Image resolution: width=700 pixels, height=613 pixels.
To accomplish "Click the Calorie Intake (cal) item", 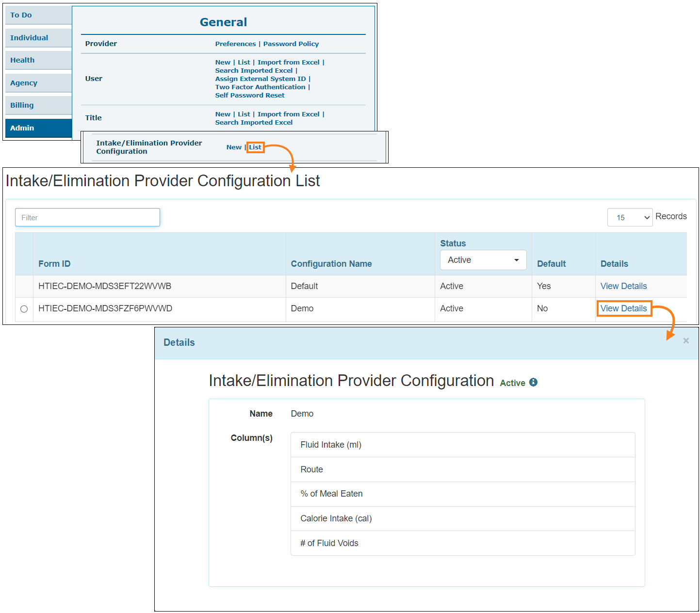I will [463, 518].
